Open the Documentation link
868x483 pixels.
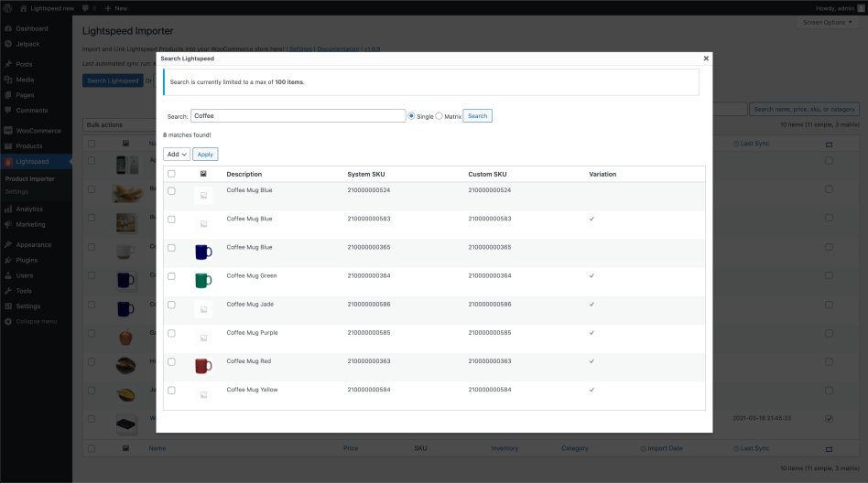tap(338, 48)
